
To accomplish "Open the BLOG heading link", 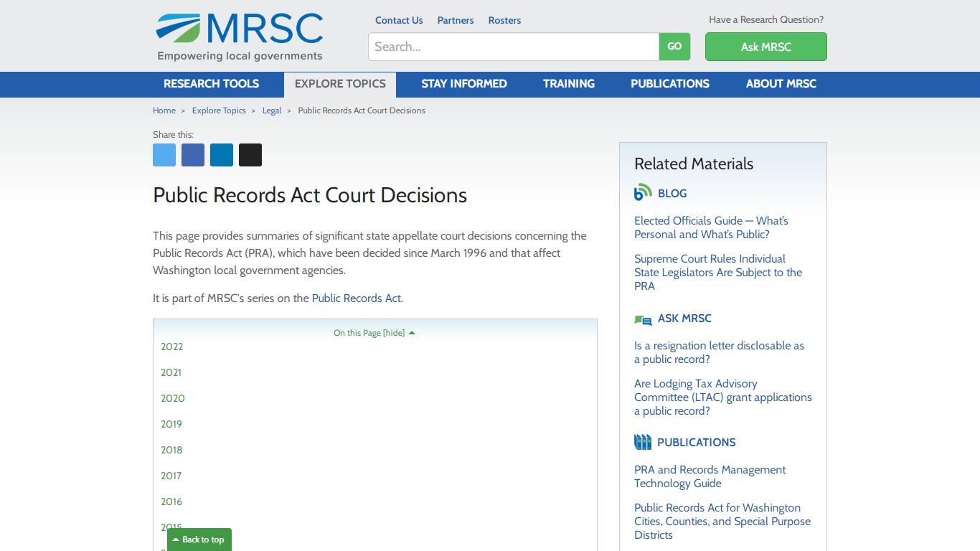I will click(x=672, y=193).
